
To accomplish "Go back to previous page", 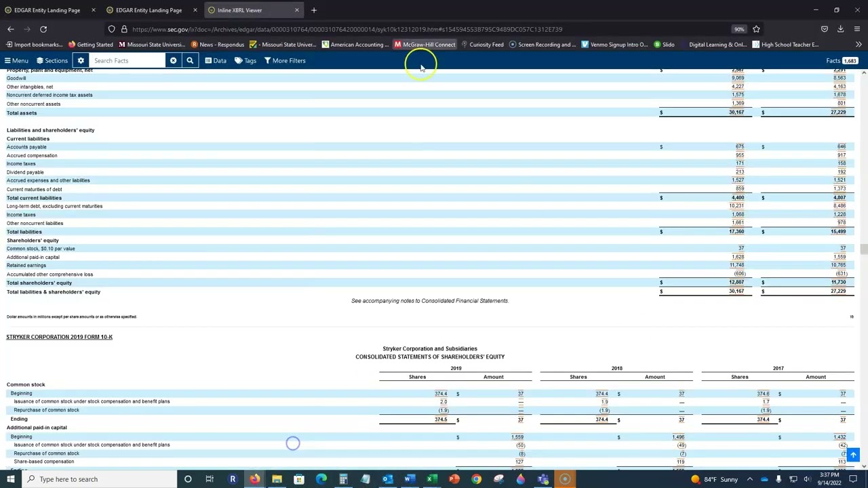I will pos(11,29).
